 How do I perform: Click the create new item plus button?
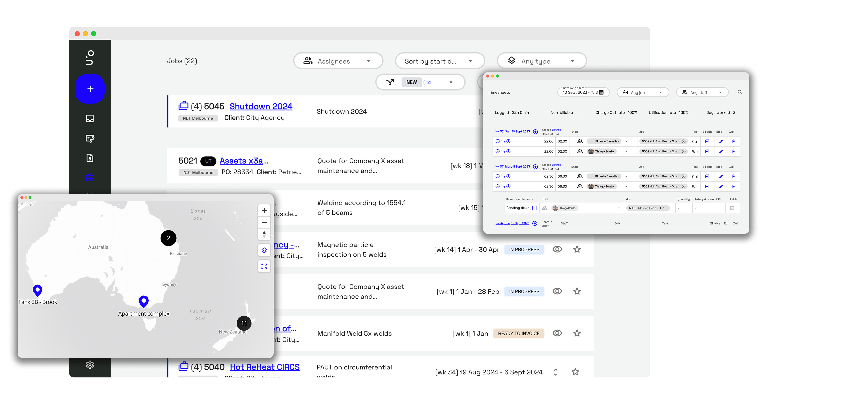(90, 88)
